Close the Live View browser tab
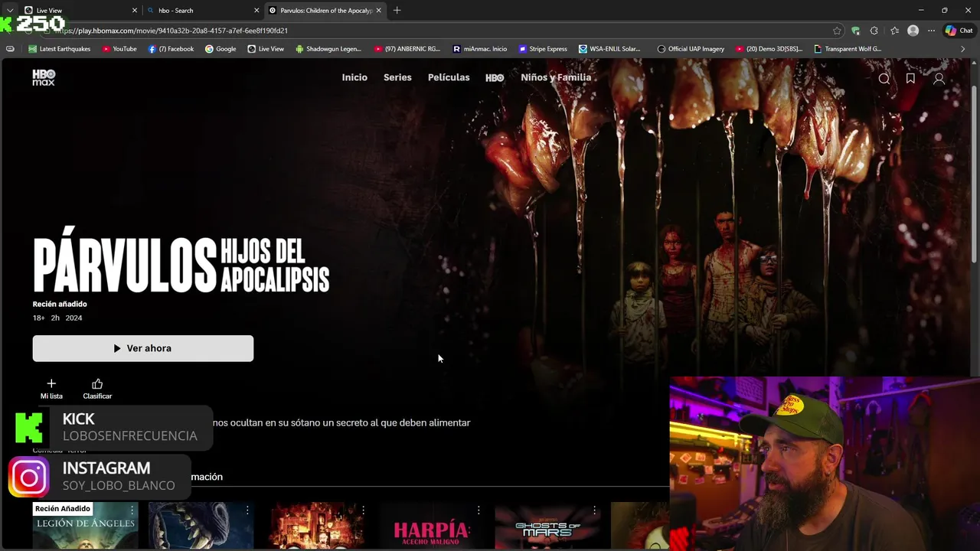 (135, 10)
